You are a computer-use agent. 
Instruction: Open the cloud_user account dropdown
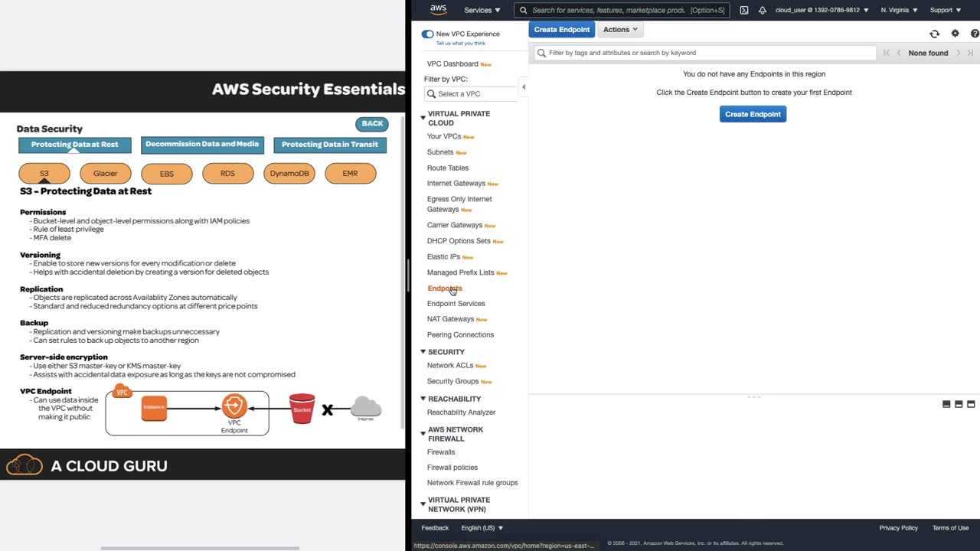[x=822, y=10]
